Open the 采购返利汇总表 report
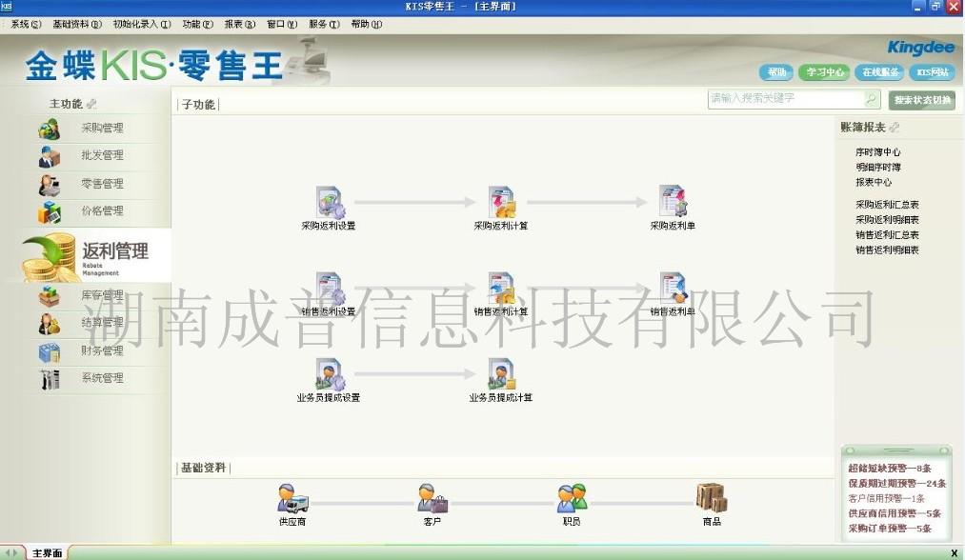The width and height of the screenshot is (965, 560). coord(887,205)
